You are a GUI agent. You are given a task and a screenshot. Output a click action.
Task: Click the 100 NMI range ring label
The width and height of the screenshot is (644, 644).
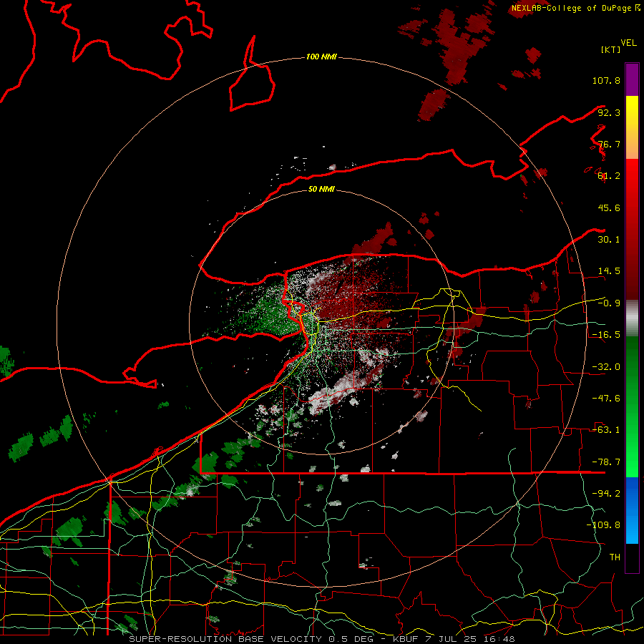[321, 57]
